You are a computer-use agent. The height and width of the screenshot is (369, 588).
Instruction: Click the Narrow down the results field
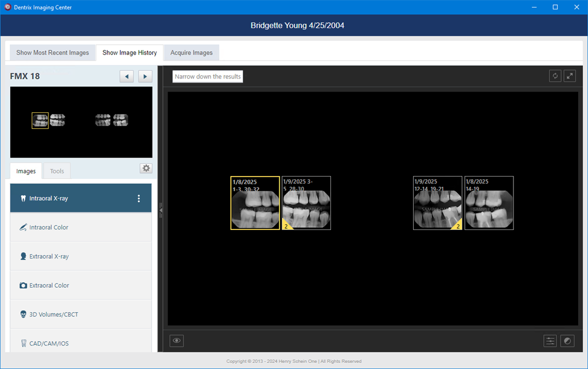click(208, 76)
